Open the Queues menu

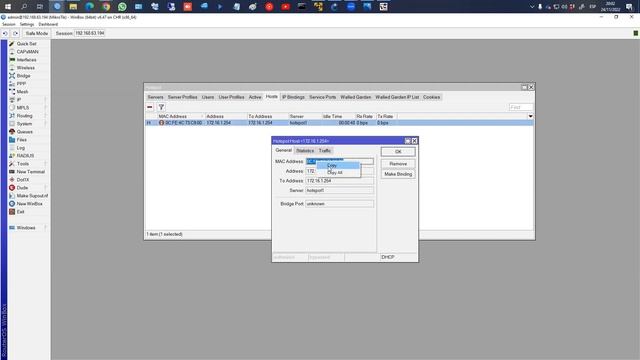(24, 131)
